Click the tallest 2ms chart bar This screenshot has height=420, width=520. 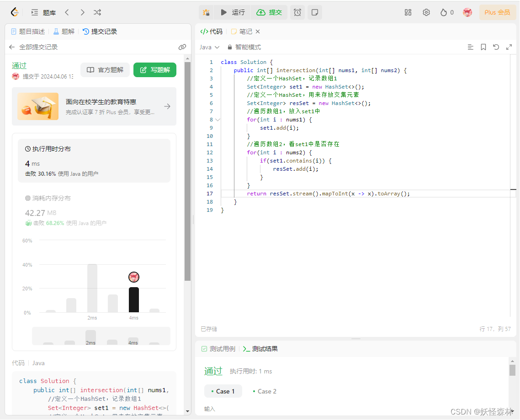pos(92,288)
